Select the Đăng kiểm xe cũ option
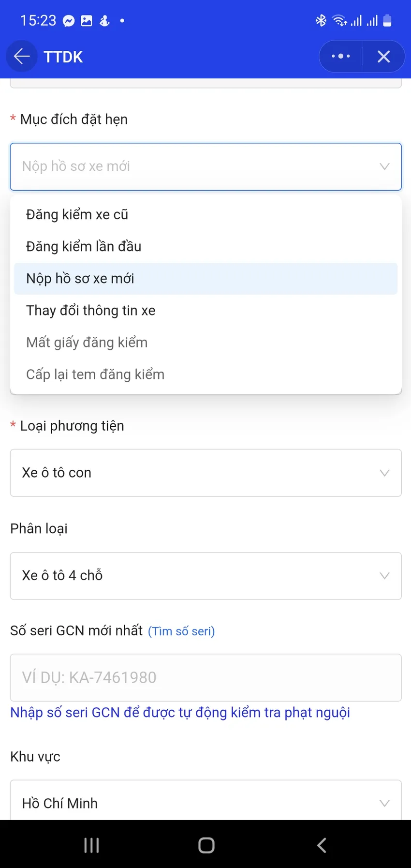 [x=77, y=215]
